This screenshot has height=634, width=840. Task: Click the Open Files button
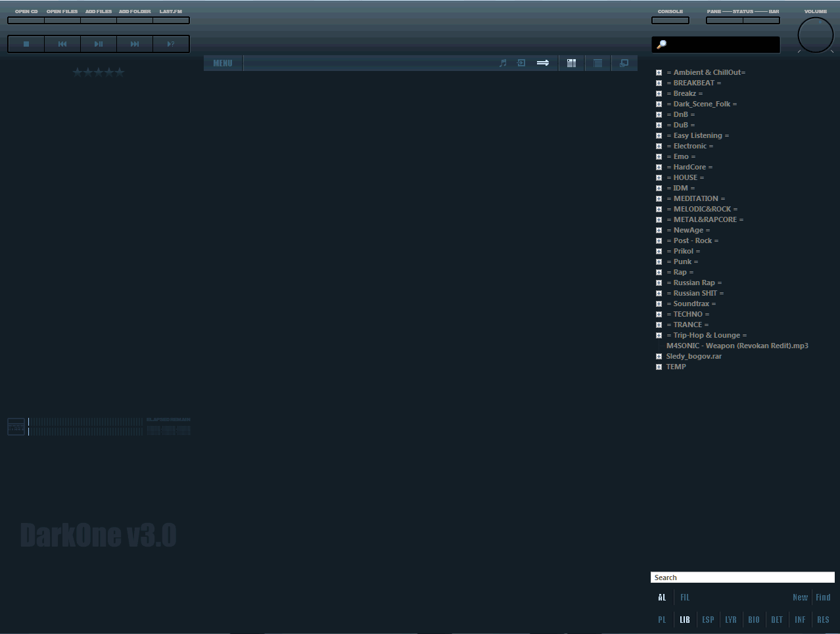coord(62,20)
